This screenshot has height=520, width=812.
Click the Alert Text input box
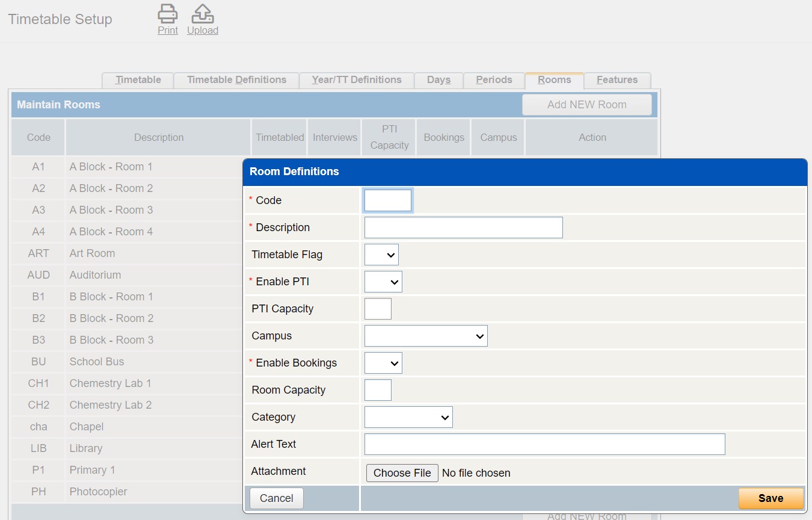[544, 444]
